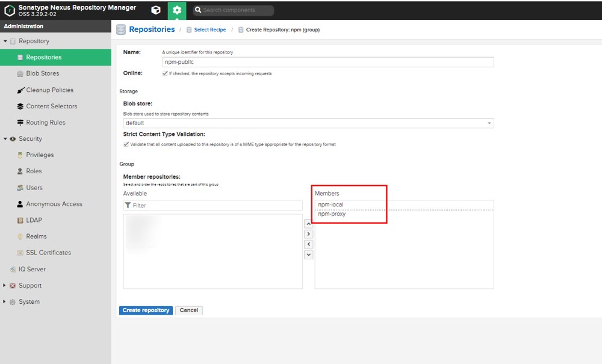This screenshot has height=364, width=602.
Task: Go to Repositories breadcrumb link
Action: pyautogui.click(x=152, y=29)
